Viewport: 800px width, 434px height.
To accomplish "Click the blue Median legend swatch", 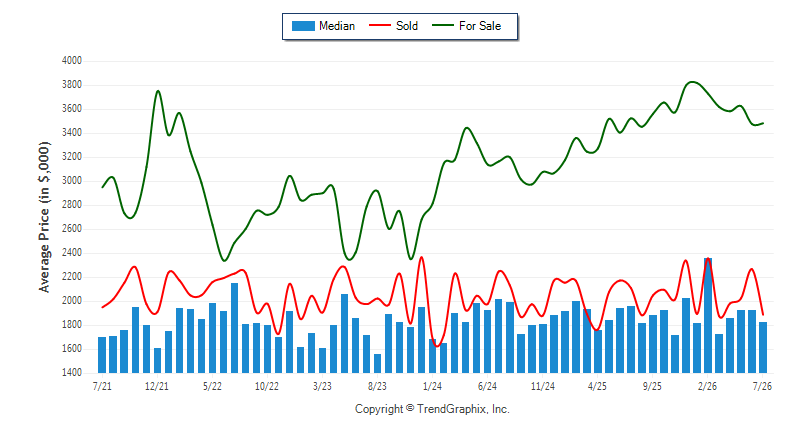I will click(303, 26).
